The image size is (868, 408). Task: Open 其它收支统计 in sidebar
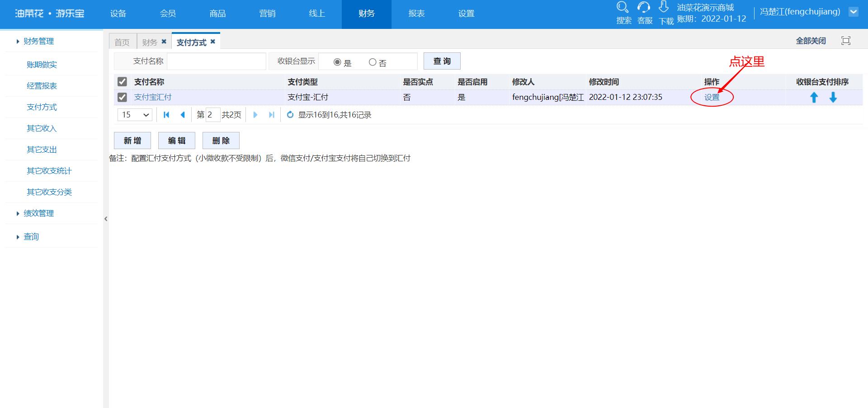(49, 171)
